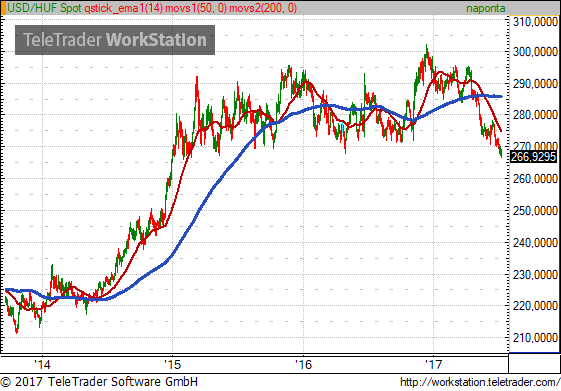This screenshot has width=561, height=391.
Task: Click the 250,0000 price axis label
Action: point(535,211)
